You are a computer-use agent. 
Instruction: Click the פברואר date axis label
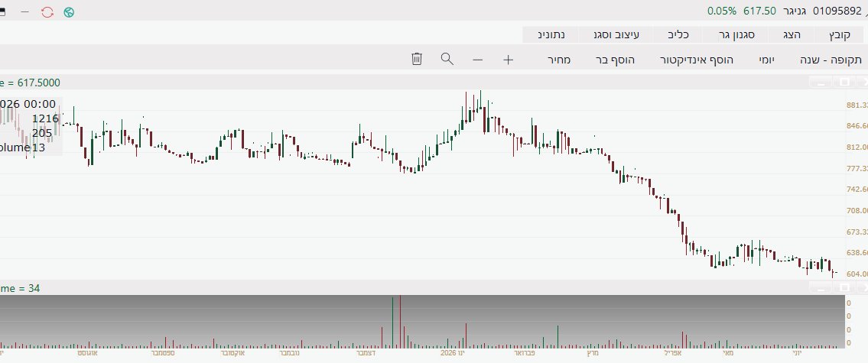pyautogui.click(x=524, y=352)
